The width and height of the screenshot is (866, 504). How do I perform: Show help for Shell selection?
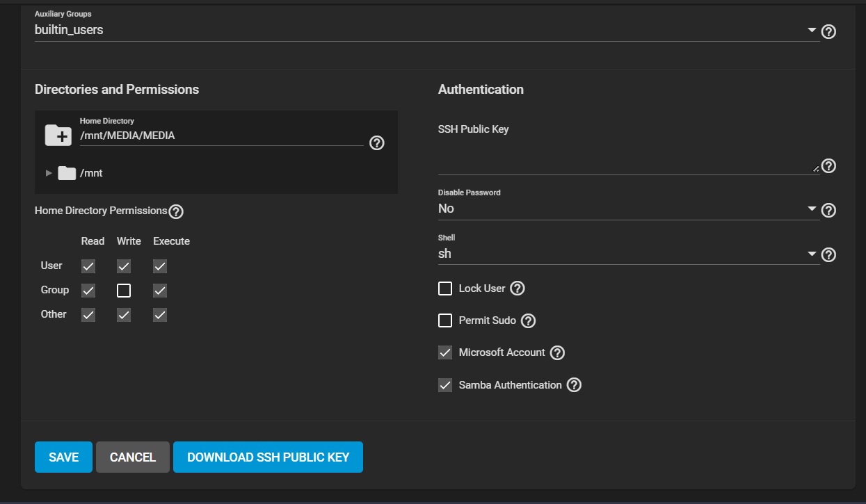(828, 254)
